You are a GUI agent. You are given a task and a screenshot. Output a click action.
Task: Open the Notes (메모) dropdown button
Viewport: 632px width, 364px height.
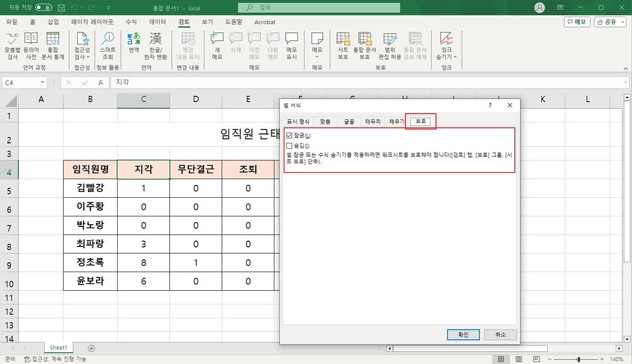(317, 46)
